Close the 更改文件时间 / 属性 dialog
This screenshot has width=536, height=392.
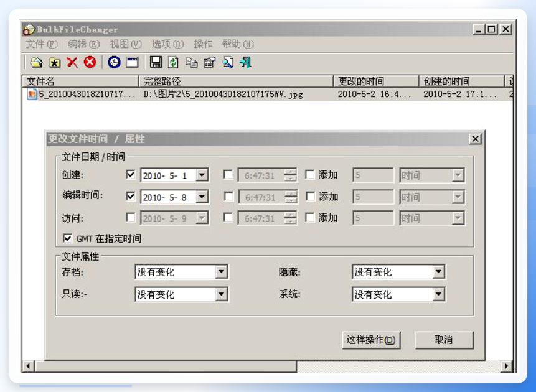pos(475,139)
